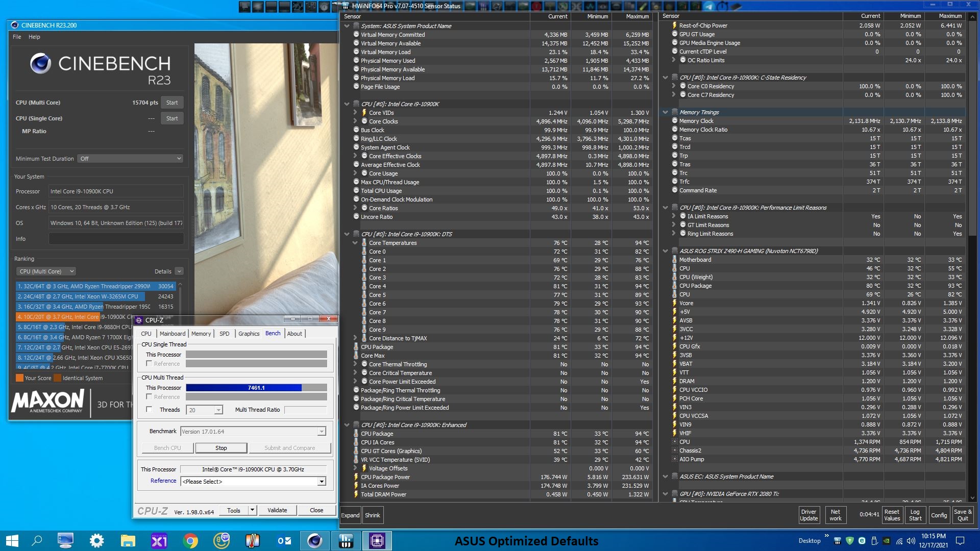Collapse the Core Temperatures tree node
The width and height of the screenshot is (980, 551).
click(x=355, y=243)
